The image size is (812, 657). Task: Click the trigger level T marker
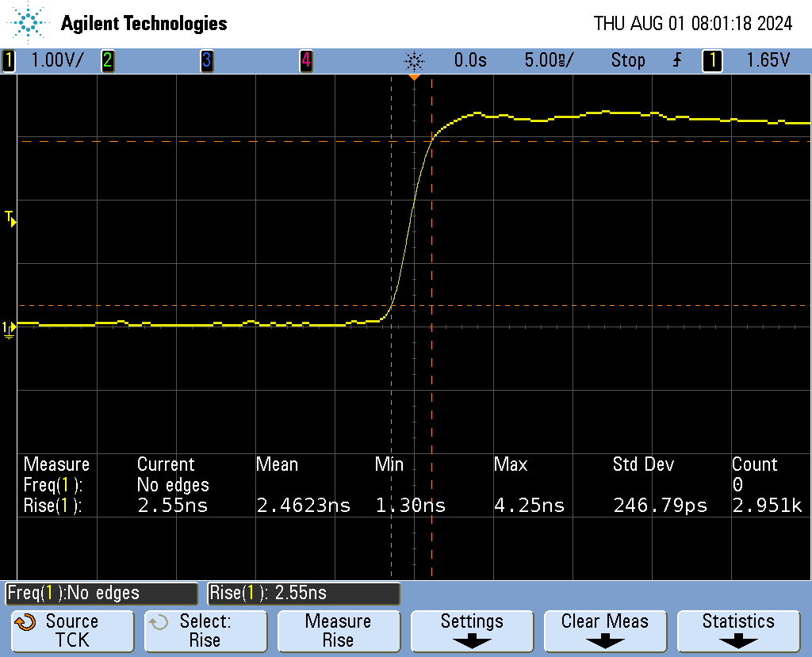[x=10, y=218]
